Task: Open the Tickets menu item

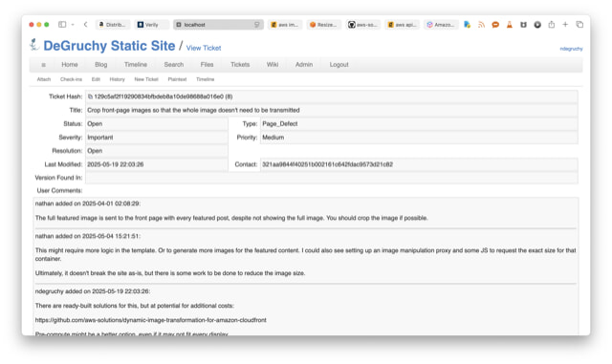Action: [x=240, y=64]
